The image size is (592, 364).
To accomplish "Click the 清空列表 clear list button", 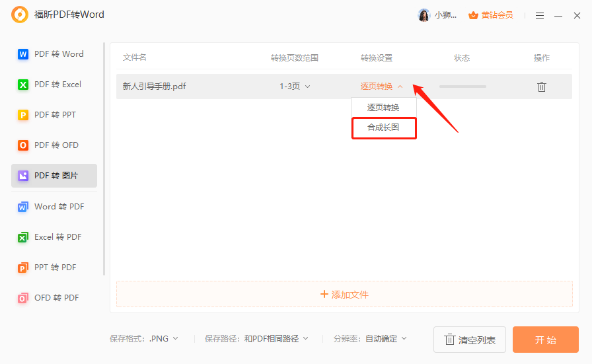I will coord(469,340).
